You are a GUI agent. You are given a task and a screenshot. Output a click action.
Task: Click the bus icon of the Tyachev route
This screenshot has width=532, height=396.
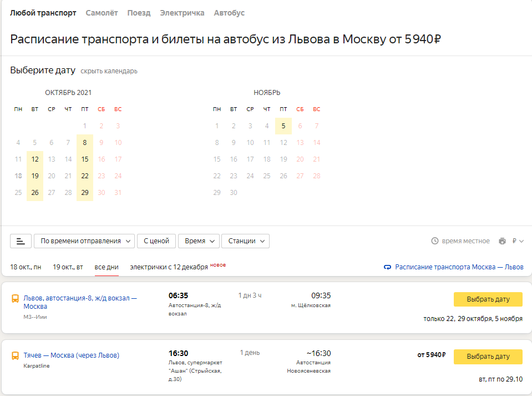point(16,356)
